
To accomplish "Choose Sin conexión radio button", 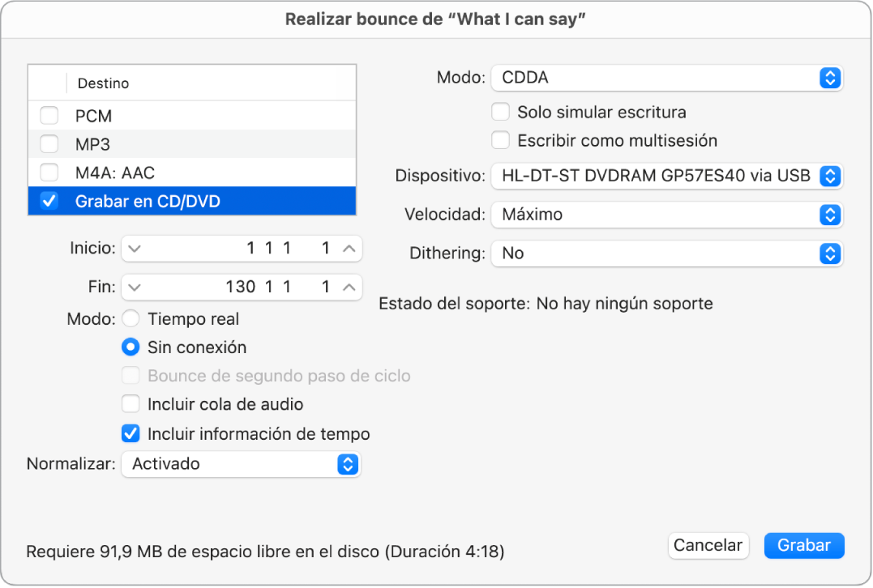I will pos(131,347).
